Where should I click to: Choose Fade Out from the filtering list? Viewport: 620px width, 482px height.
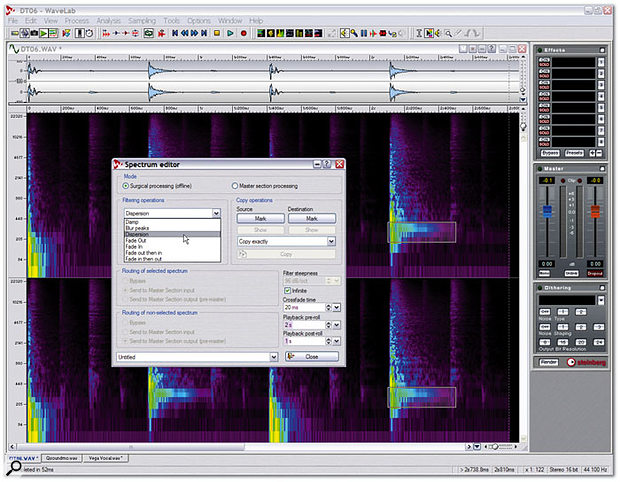coord(172,240)
